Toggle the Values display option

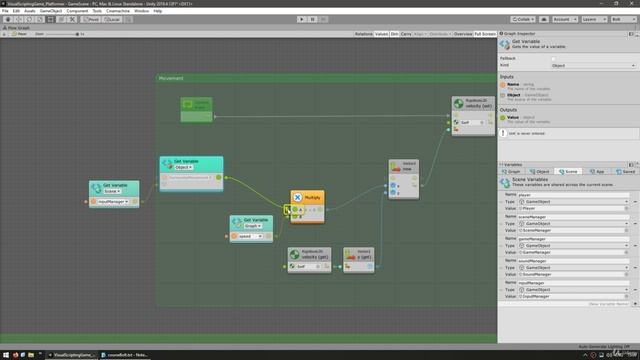tap(381, 34)
